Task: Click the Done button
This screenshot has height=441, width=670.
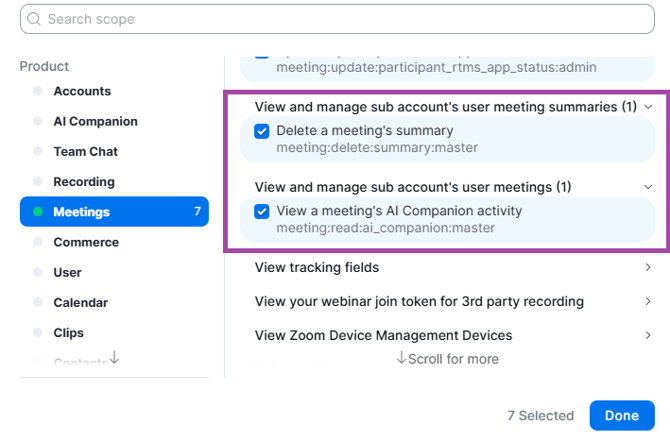Action: pyautogui.click(x=621, y=415)
